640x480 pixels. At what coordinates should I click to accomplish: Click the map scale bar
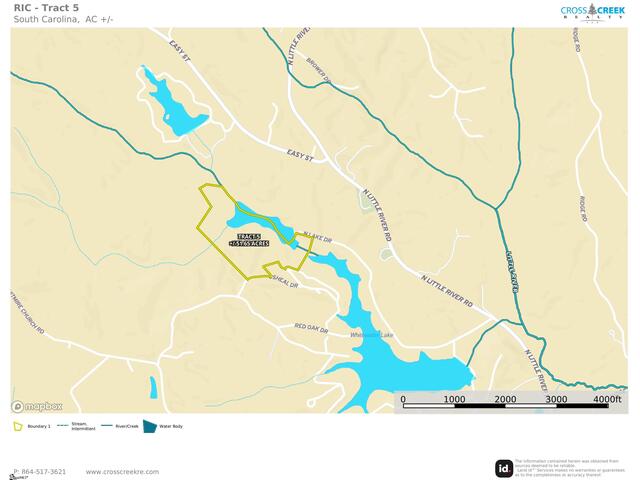click(506, 406)
